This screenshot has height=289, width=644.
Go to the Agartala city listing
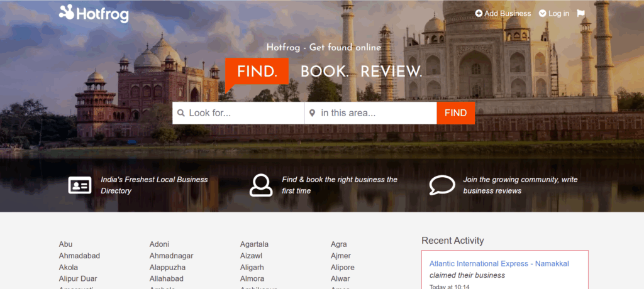[254, 244]
